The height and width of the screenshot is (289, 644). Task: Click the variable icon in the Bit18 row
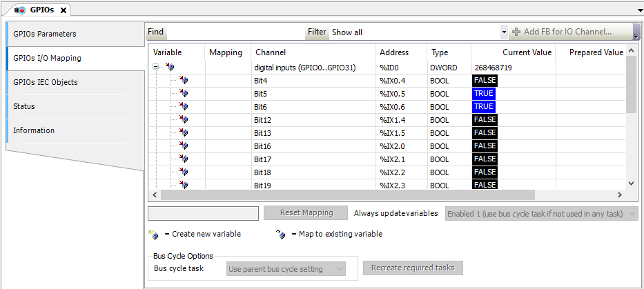pos(184,172)
